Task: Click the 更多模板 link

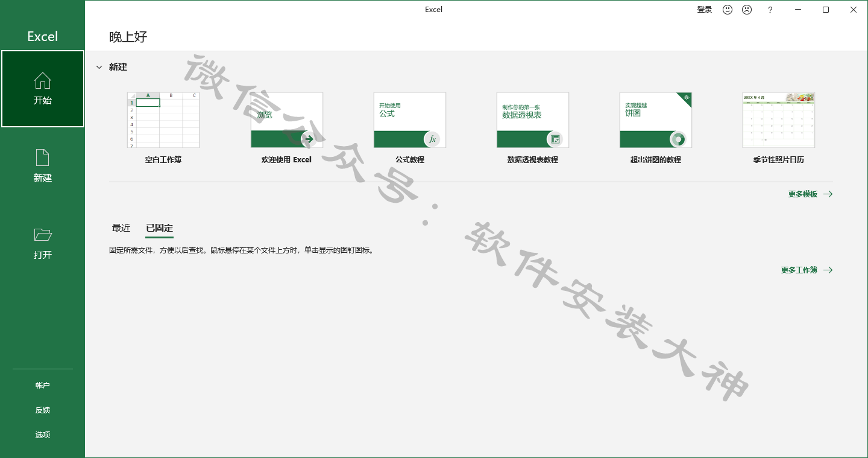Action: [x=803, y=194]
